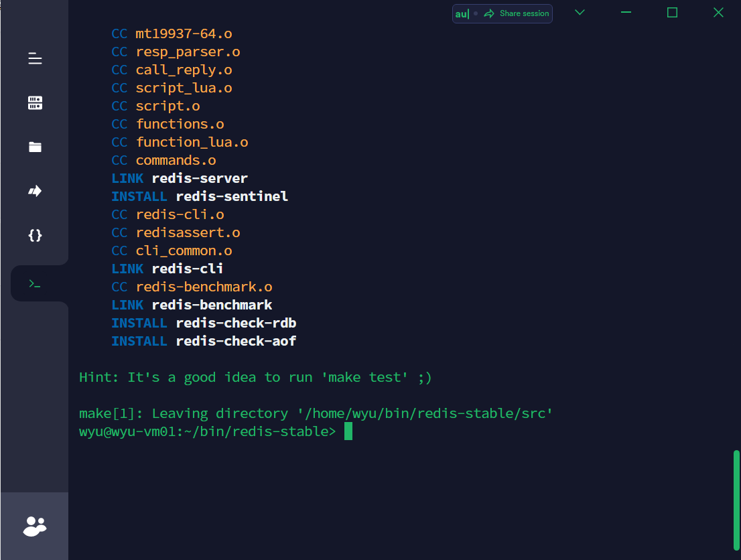The image size is (741, 560).
Task: Click the text 'redis-check-aof'
Action: pos(237,341)
